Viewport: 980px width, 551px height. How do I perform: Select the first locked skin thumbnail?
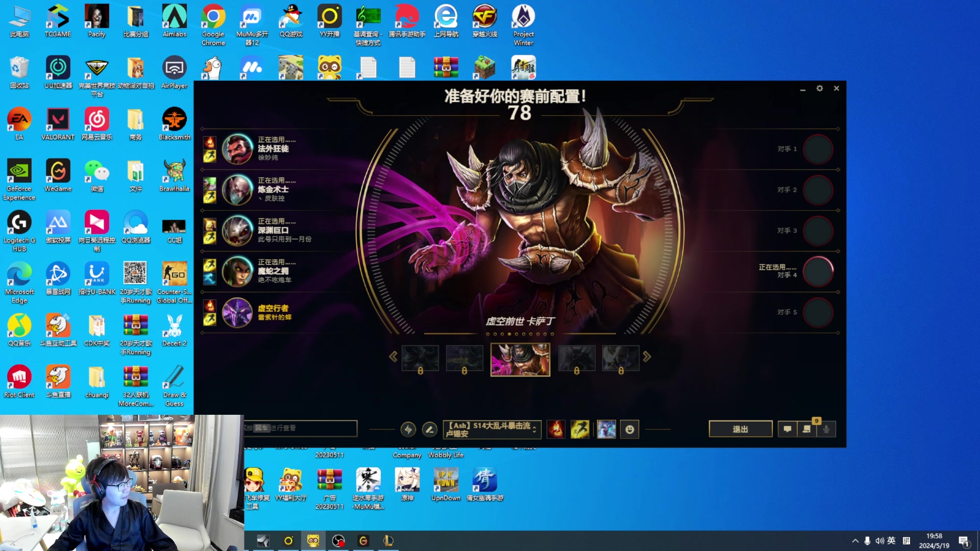click(x=420, y=358)
